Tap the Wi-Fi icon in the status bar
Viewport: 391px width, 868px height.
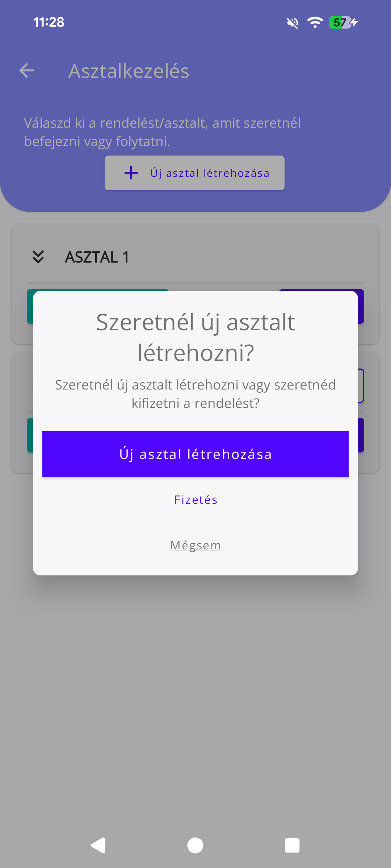point(315,22)
